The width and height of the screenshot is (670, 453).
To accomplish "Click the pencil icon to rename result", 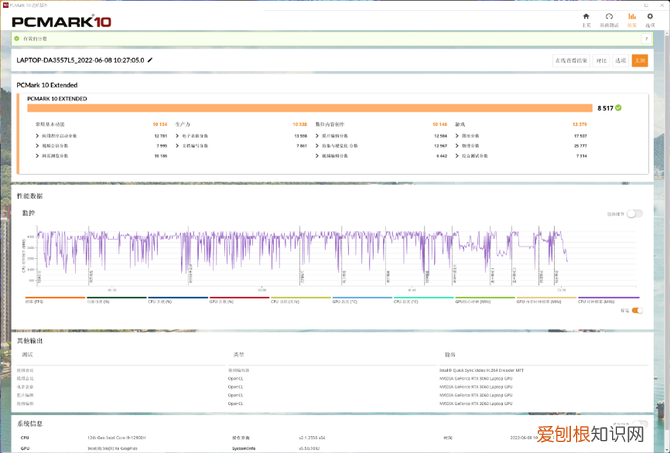I will (x=150, y=60).
